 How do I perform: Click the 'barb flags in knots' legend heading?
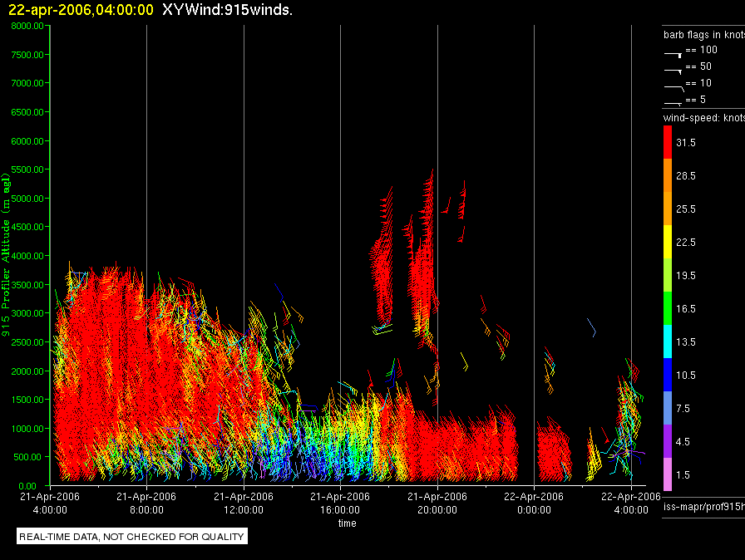click(704, 35)
